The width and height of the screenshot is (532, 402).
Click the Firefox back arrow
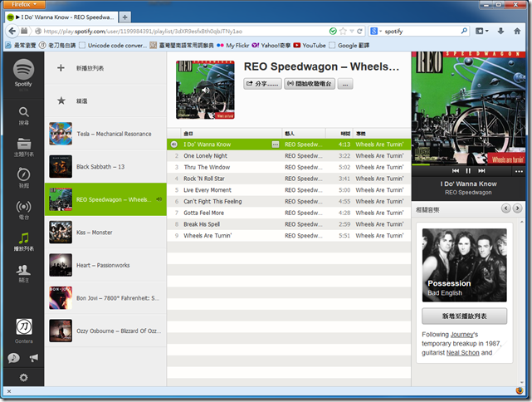click(12, 32)
